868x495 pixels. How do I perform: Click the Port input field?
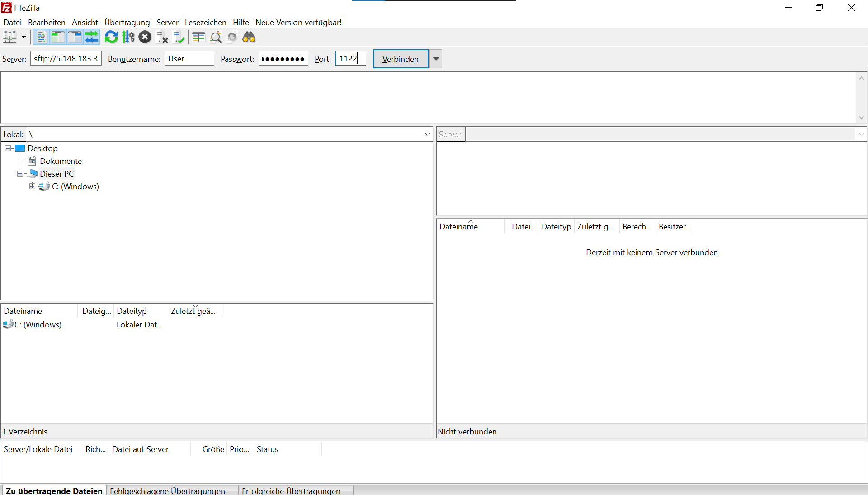click(351, 59)
